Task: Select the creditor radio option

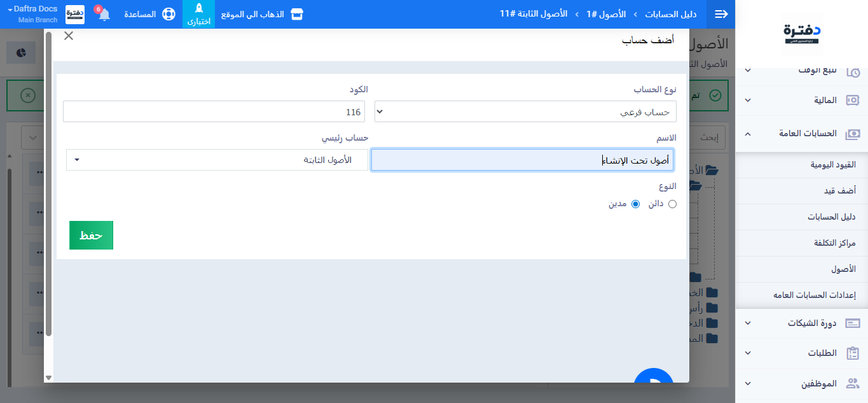Action: coord(673,204)
